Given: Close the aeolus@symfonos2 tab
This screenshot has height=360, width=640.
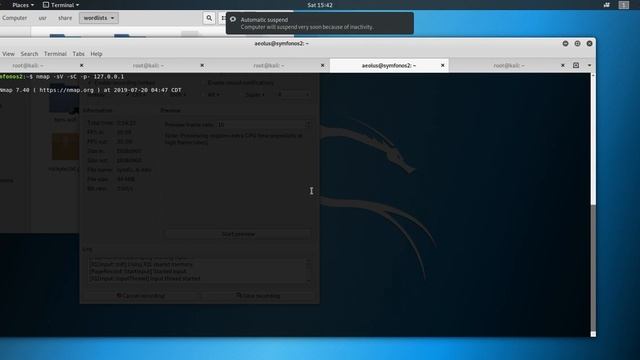Looking at the screenshot, I should (442, 65).
